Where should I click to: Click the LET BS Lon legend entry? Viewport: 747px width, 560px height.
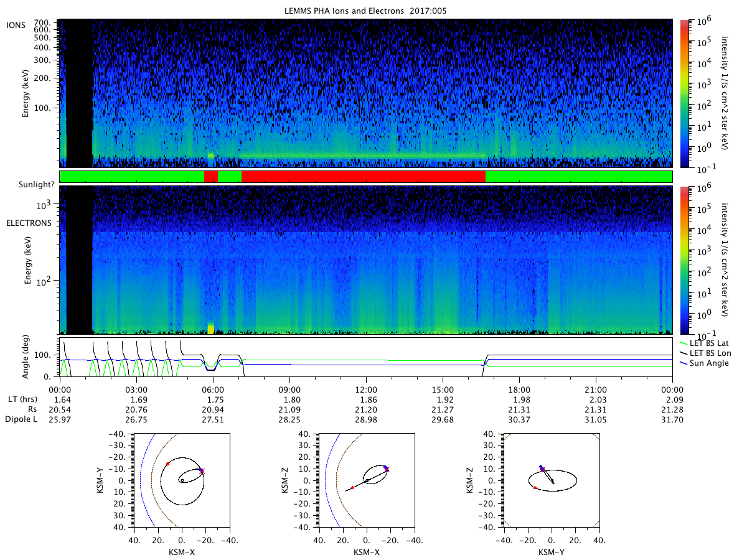(x=712, y=353)
